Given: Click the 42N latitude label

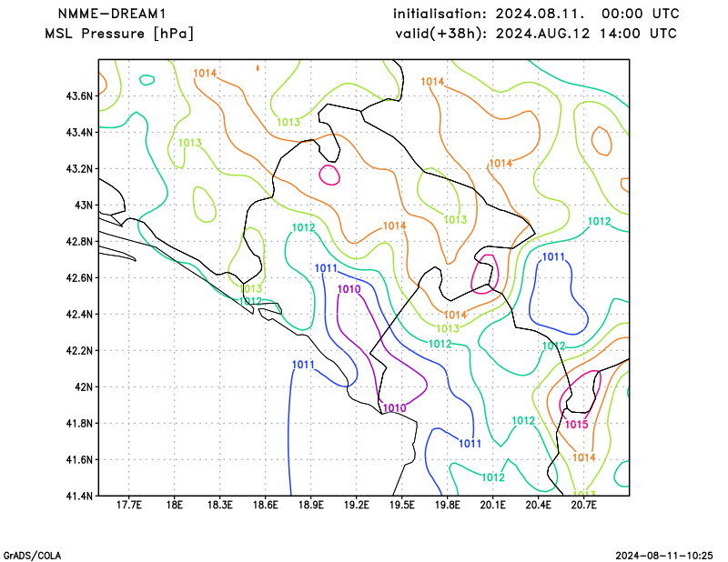Looking at the screenshot, I should click(x=84, y=387).
